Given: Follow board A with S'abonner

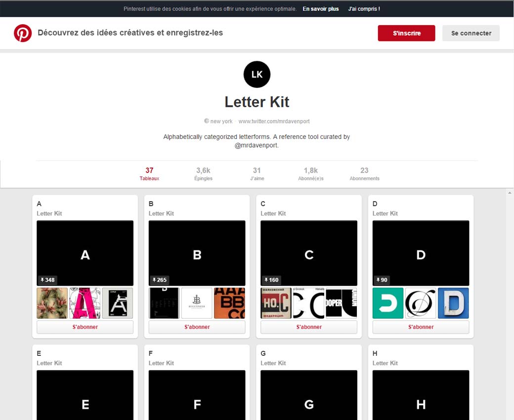Looking at the screenshot, I should 85,327.
